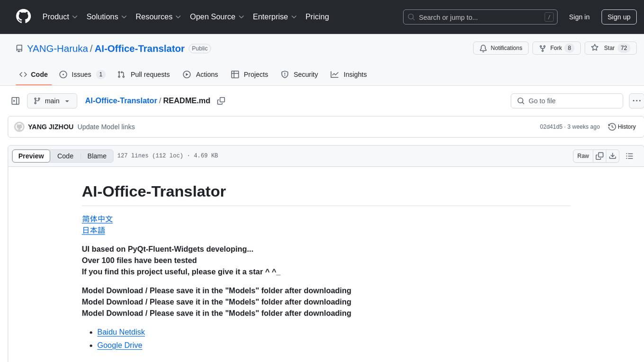Open the 简体中文 README link
644x362 pixels.
coord(97,219)
